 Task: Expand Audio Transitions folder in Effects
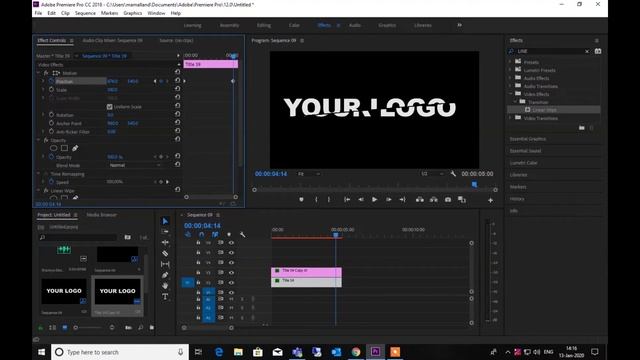510,86
